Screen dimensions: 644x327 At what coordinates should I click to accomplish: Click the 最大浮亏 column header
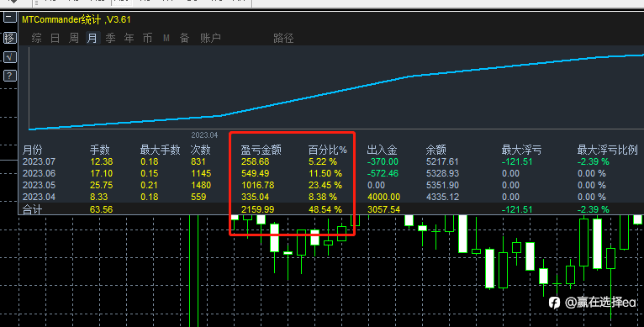521,150
